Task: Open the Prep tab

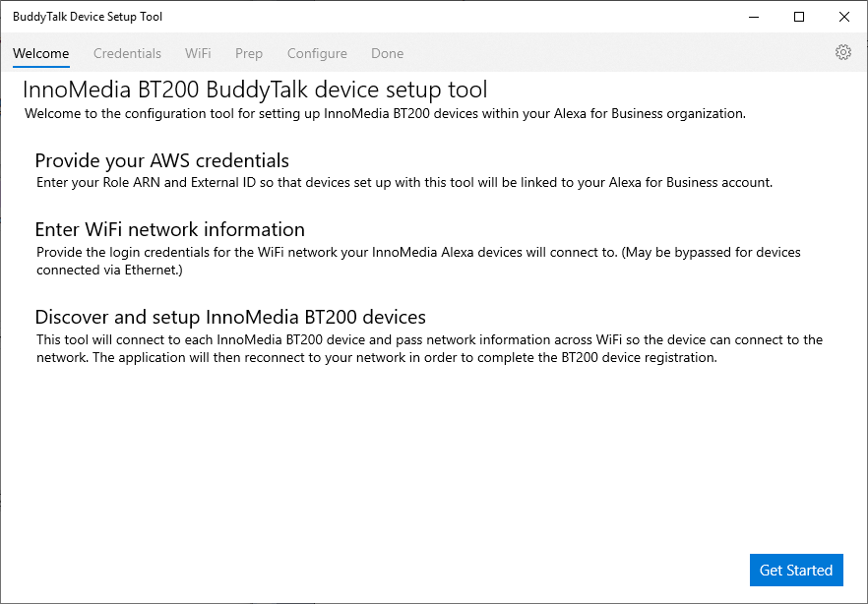Action: click(x=249, y=54)
